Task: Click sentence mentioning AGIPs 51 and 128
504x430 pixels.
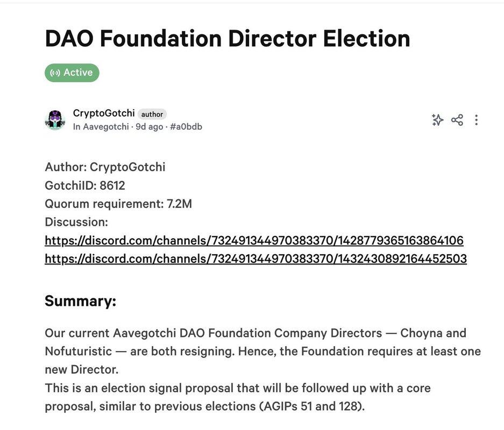Action: pos(237,397)
